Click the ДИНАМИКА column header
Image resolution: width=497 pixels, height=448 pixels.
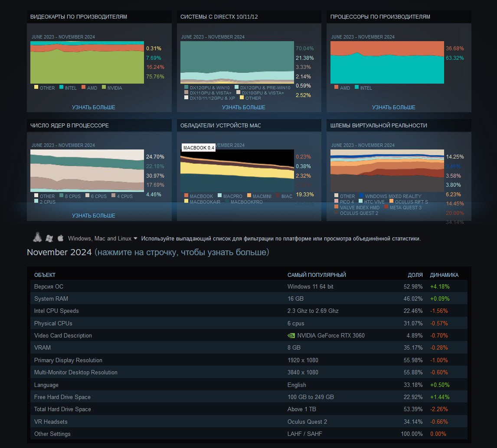point(444,275)
